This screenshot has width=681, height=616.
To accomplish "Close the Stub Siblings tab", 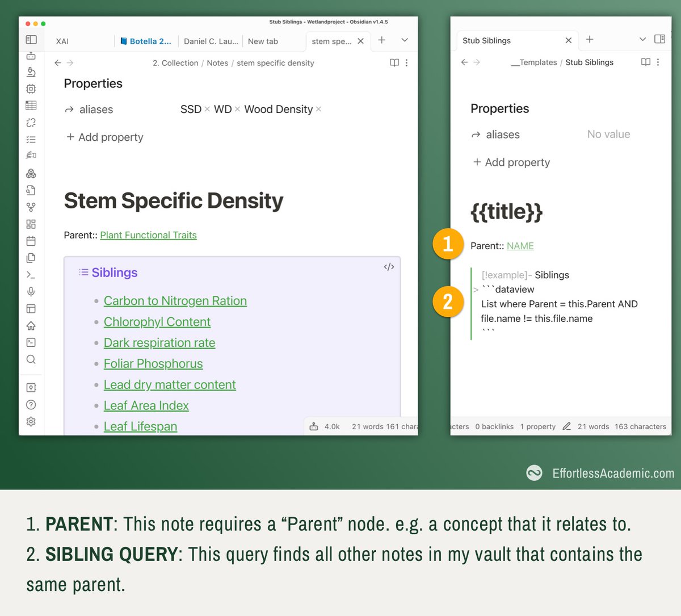I will [569, 40].
